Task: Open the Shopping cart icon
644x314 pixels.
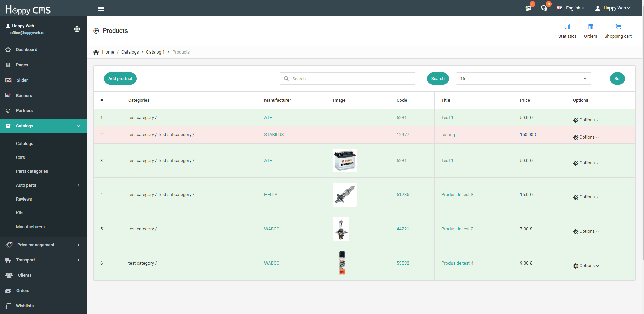Action: 618,27
